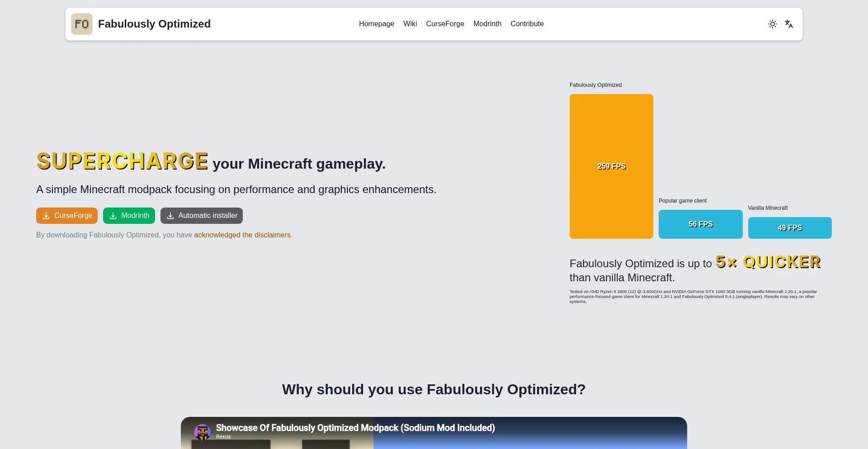868x449 pixels.
Task: Open the Showcase video title link
Action: tap(355, 428)
